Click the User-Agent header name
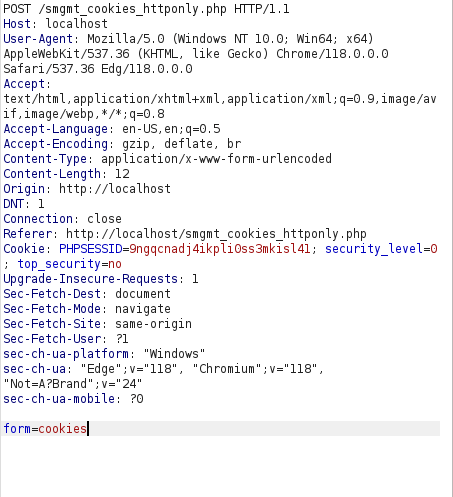 (38, 39)
